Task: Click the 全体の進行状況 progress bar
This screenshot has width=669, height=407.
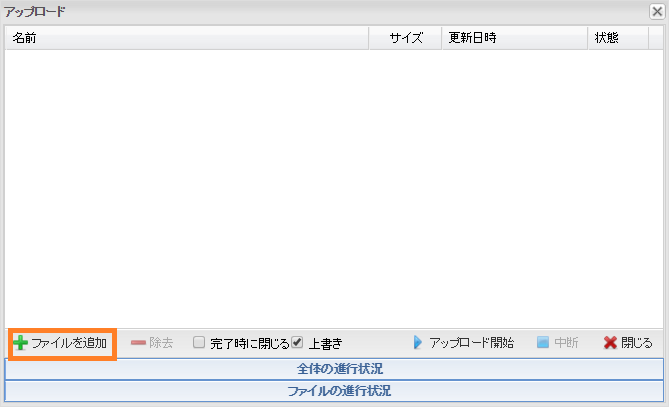Action: [334, 369]
